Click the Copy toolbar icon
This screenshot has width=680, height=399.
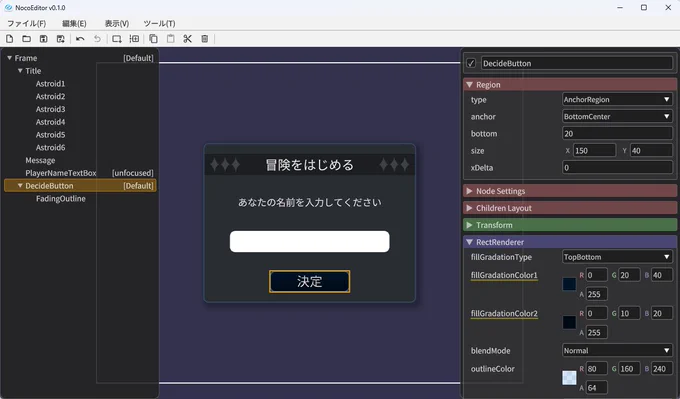pyautogui.click(x=154, y=39)
